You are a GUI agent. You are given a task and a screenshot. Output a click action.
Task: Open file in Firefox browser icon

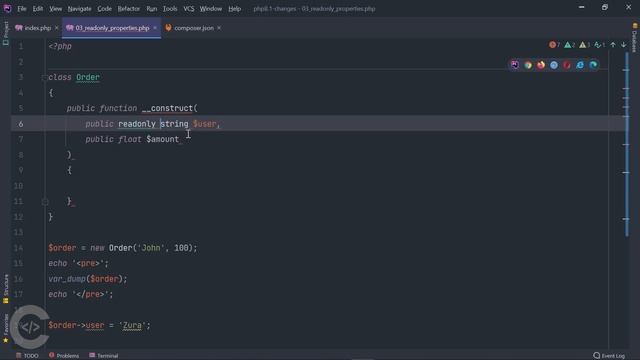pos(541,65)
